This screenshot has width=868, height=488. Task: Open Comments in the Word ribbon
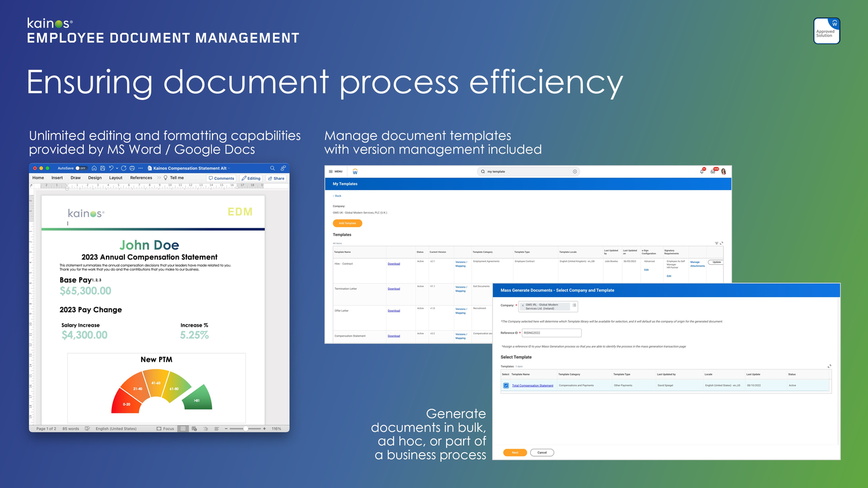222,178
